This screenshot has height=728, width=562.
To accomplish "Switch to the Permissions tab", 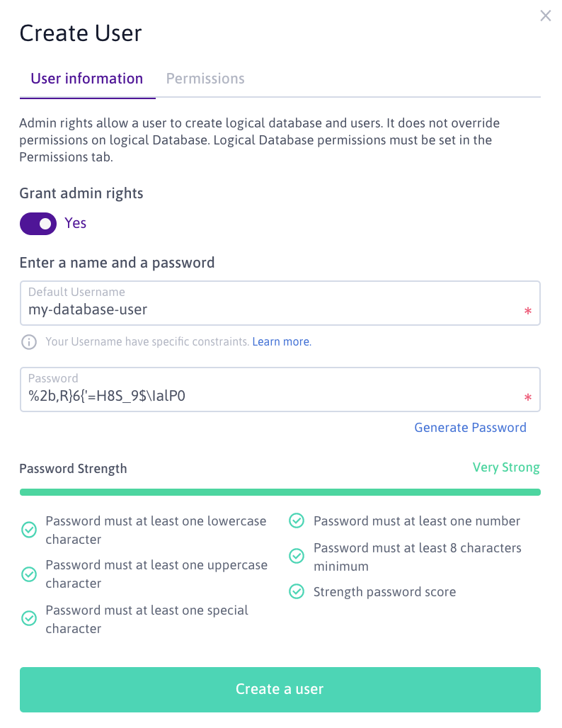I will coord(205,79).
